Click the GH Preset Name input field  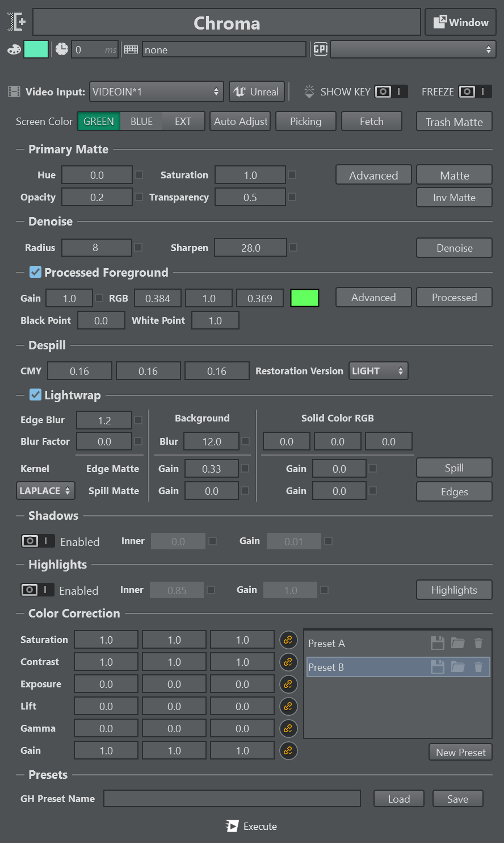tap(232, 799)
